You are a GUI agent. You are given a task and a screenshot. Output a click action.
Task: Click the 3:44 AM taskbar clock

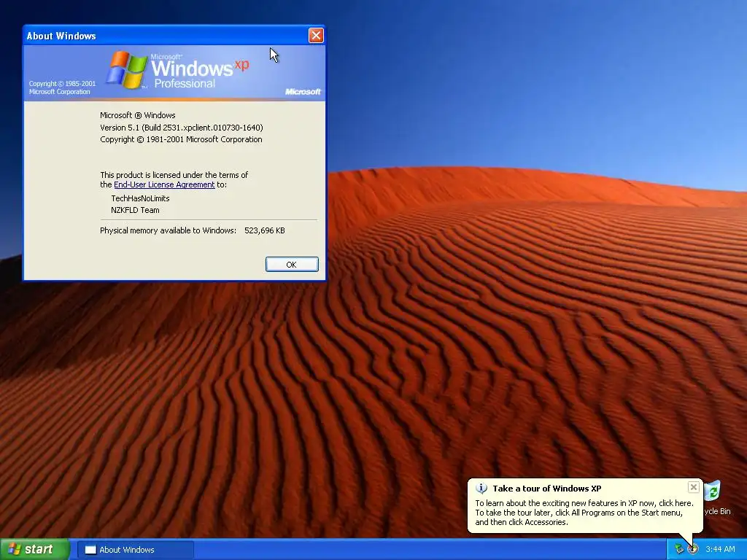tap(720, 550)
